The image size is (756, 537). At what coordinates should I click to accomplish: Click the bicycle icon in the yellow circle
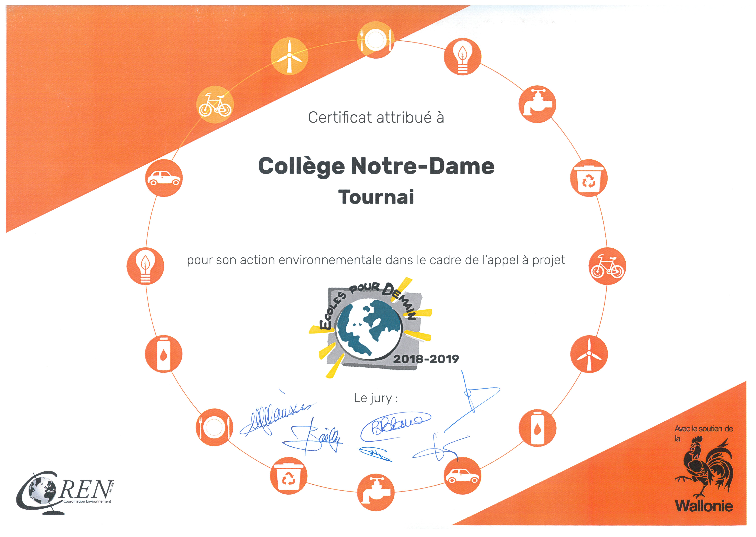click(x=215, y=104)
